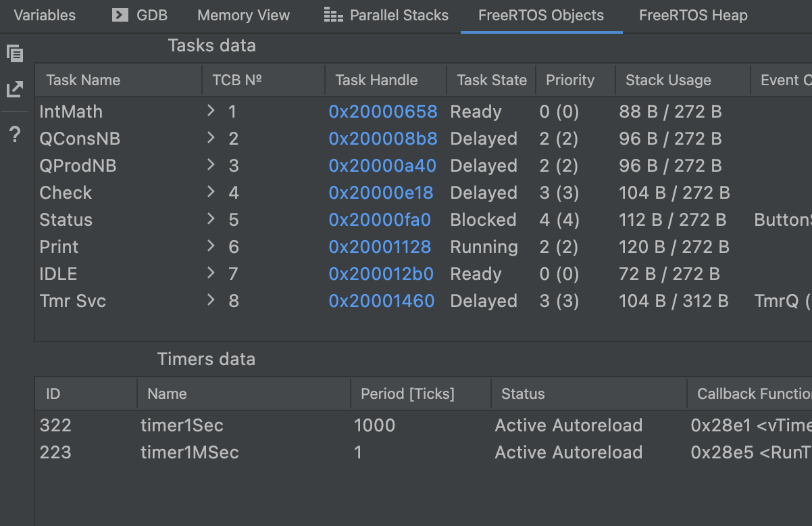This screenshot has height=526, width=812.
Task: Click the Parallel Stacks icon
Action: (333, 15)
